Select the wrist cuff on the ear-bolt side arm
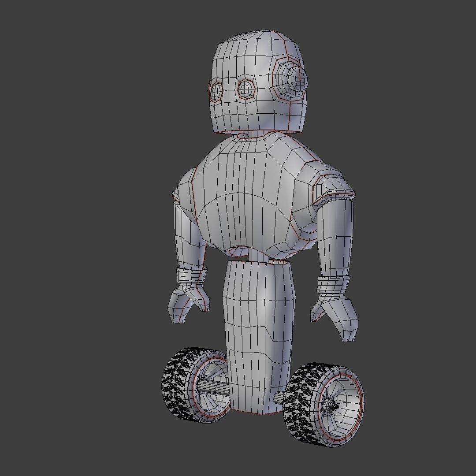 tap(334, 284)
